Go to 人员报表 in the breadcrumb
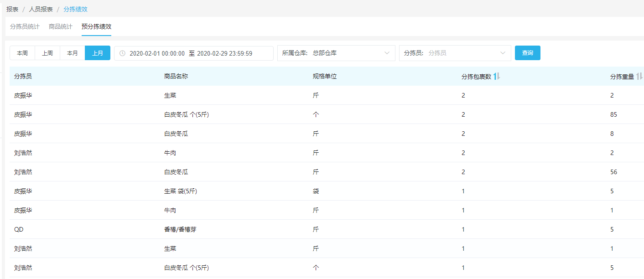 coord(41,9)
